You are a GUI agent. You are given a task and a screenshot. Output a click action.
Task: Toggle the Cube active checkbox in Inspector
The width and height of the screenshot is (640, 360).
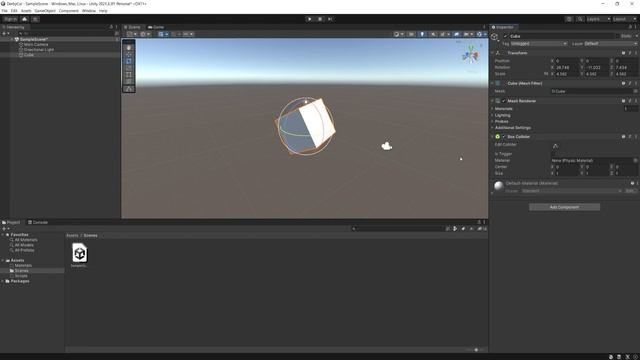click(506, 36)
